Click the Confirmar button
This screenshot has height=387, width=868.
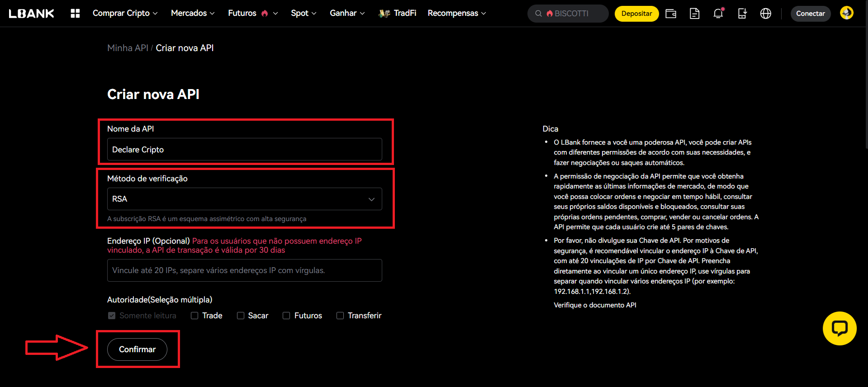pos(137,349)
